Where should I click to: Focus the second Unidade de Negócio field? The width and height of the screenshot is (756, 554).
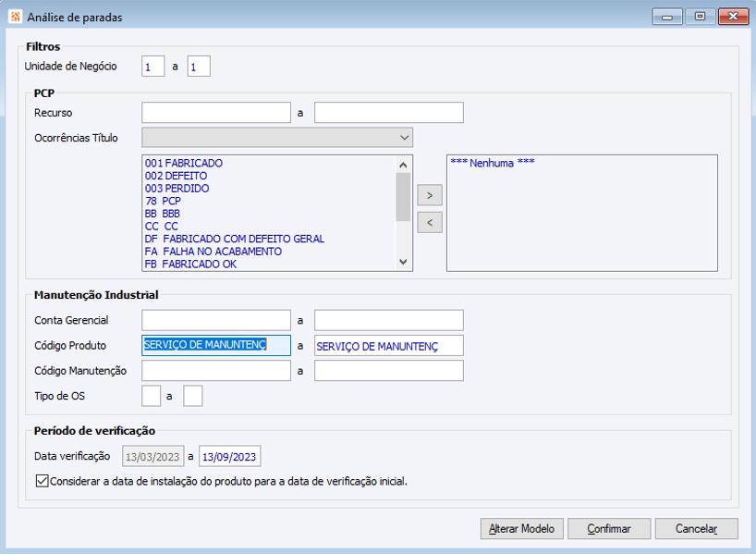pyautogui.click(x=199, y=66)
